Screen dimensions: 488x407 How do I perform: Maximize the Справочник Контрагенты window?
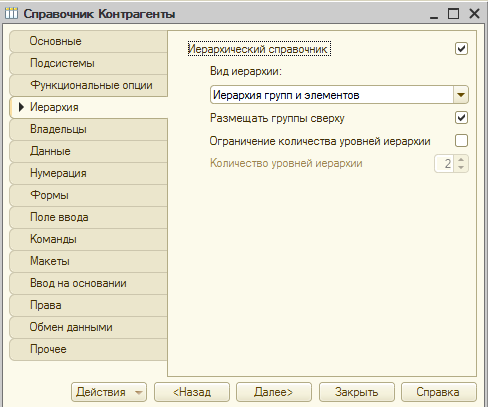453,14
